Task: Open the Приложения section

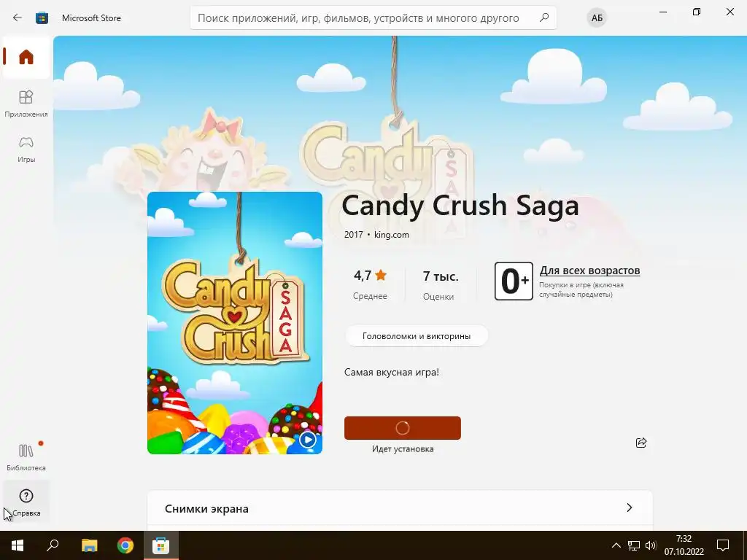Action: (26, 104)
